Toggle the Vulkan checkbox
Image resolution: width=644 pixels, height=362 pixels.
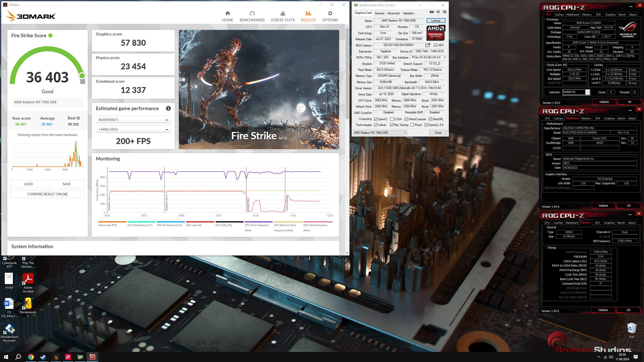[x=376, y=125]
